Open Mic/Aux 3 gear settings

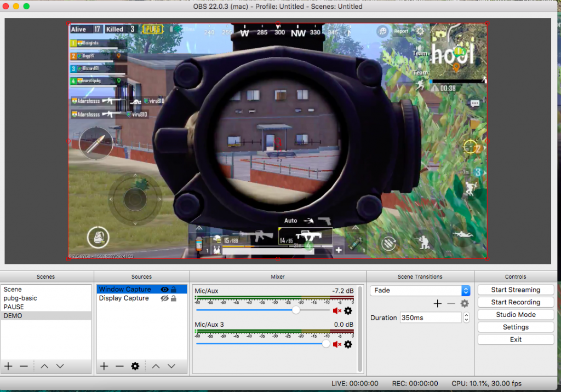(348, 344)
